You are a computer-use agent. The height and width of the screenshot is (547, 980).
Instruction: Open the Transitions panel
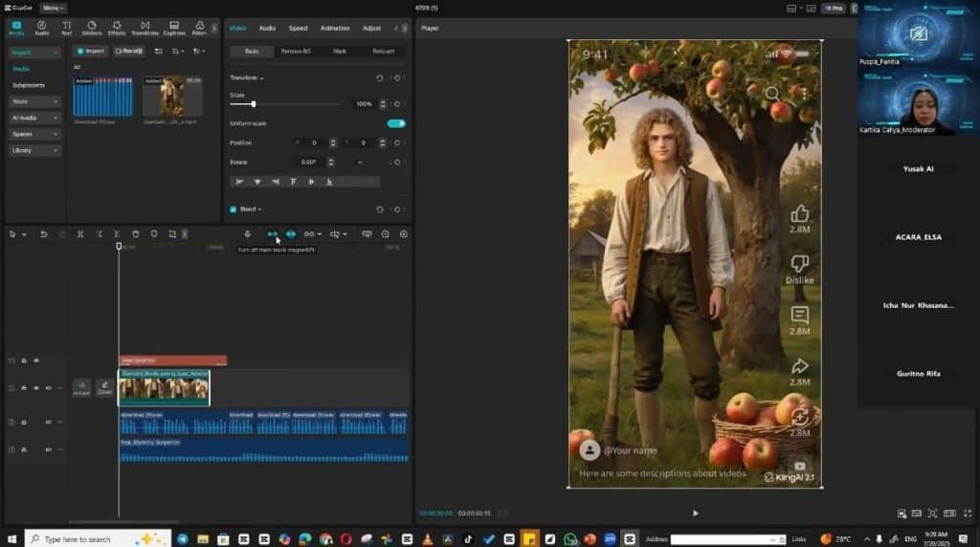(x=145, y=28)
